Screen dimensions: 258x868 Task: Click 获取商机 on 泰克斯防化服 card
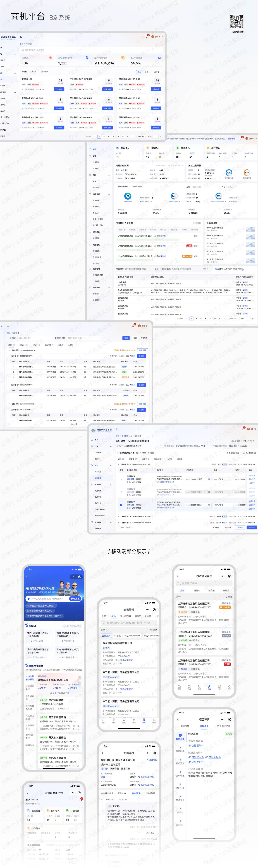[x=59, y=90]
